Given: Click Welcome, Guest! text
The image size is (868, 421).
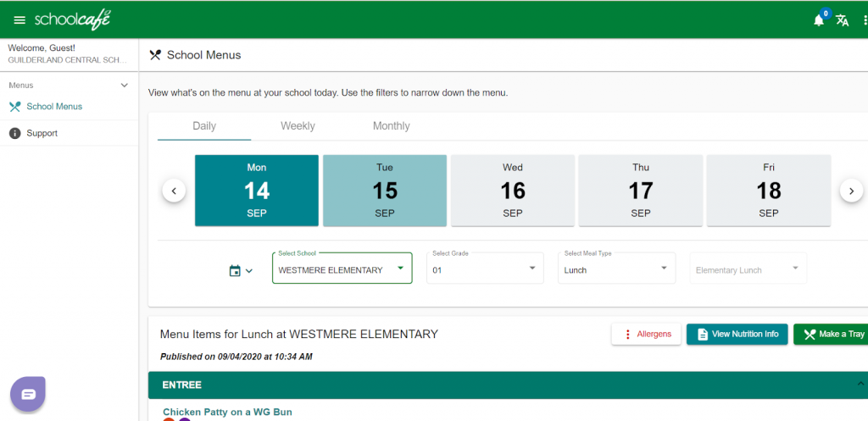Looking at the screenshot, I should coord(42,48).
